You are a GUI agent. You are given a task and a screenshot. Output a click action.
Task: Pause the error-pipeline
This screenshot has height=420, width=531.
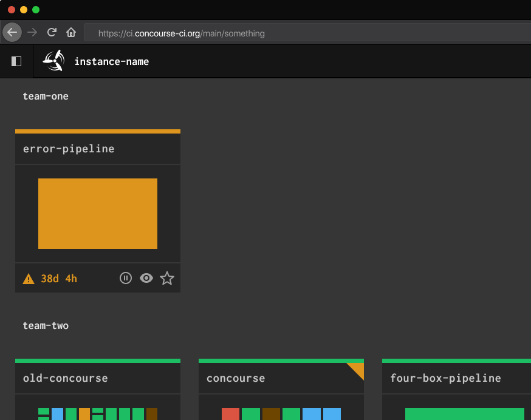pos(126,278)
